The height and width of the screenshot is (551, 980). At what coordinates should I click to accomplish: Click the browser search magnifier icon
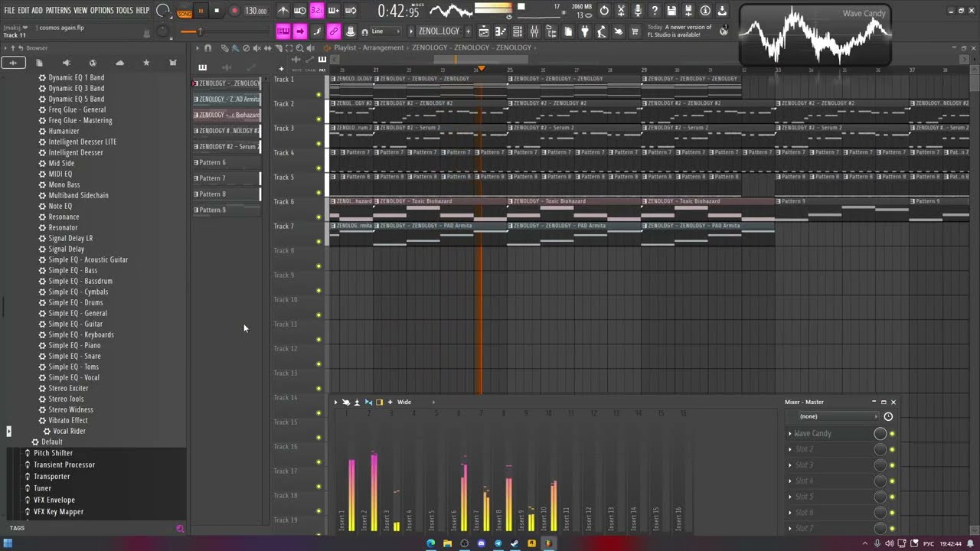click(x=180, y=528)
